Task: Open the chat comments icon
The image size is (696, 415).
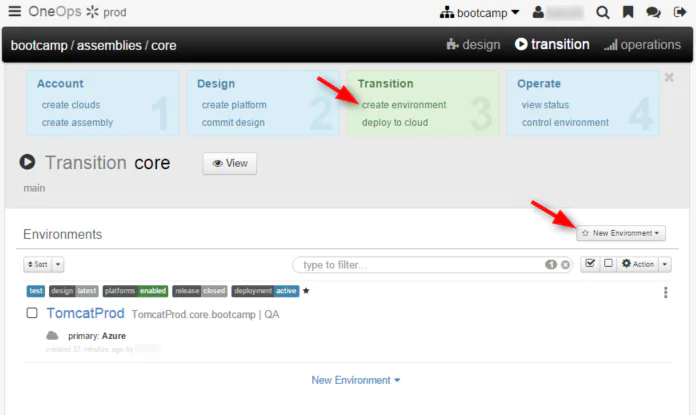Action: coord(653,12)
